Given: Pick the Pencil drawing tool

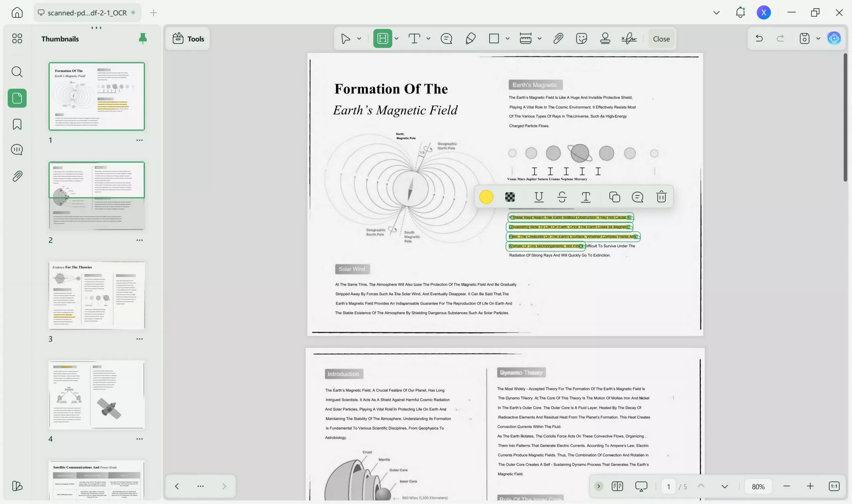Looking at the screenshot, I should [471, 38].
